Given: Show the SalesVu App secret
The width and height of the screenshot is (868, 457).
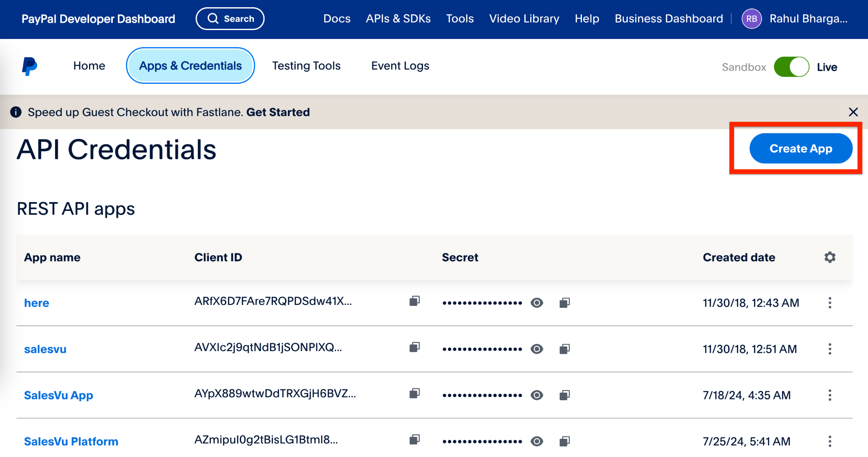Looking at the screenshot, I should click(537, 395).
